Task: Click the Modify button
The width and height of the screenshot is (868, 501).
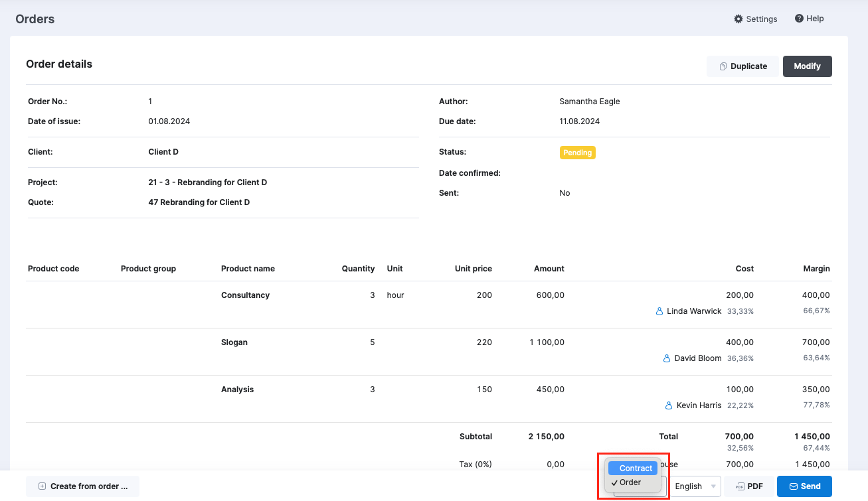Action: tap(808, 66)
